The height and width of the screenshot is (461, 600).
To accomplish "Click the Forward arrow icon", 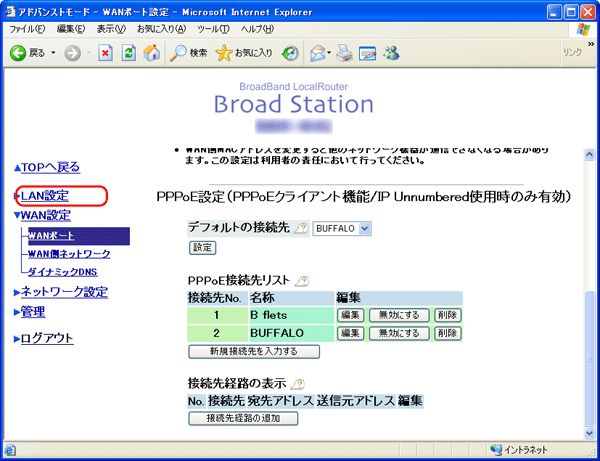I will [x=72, y=53].
